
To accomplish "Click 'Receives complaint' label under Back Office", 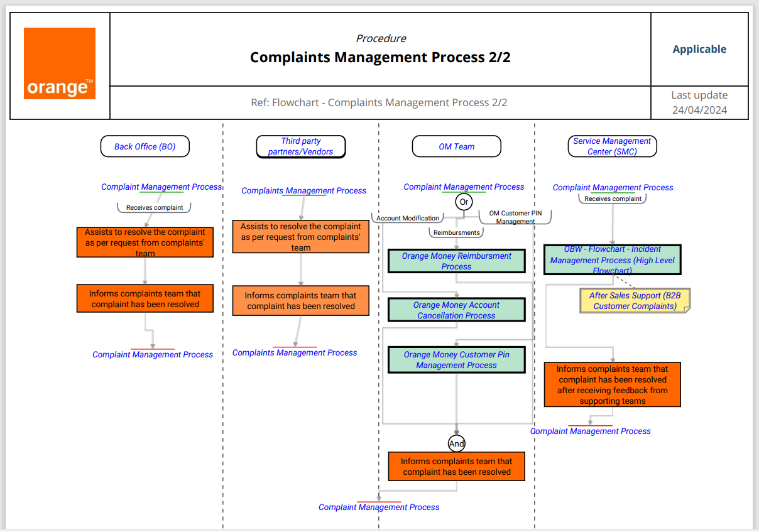I will (155, 207).
